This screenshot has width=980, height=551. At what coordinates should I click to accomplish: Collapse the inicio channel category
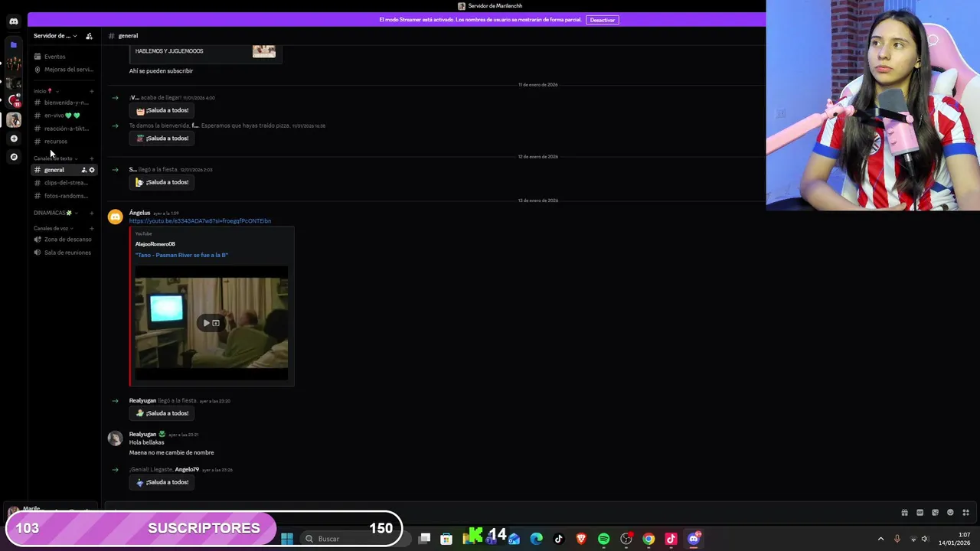click(46, 91)
